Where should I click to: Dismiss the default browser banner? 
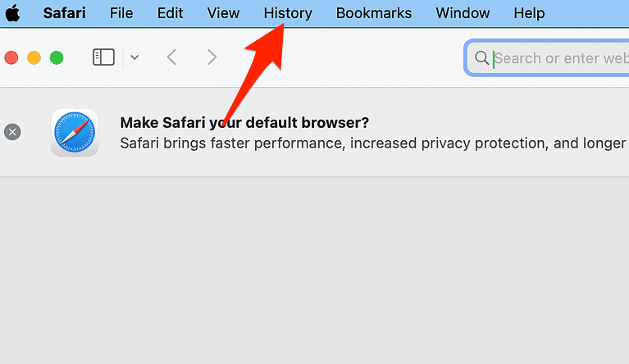12,132
